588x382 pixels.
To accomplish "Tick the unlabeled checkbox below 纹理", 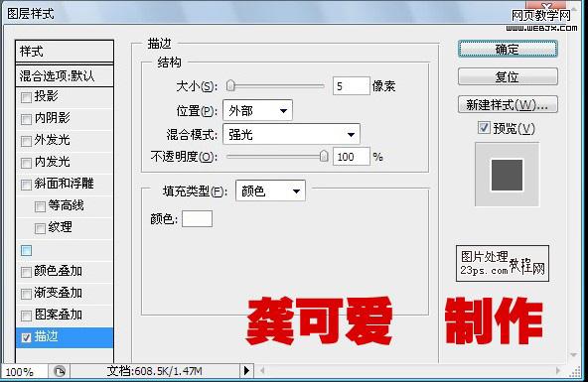I will pos(26,250).
